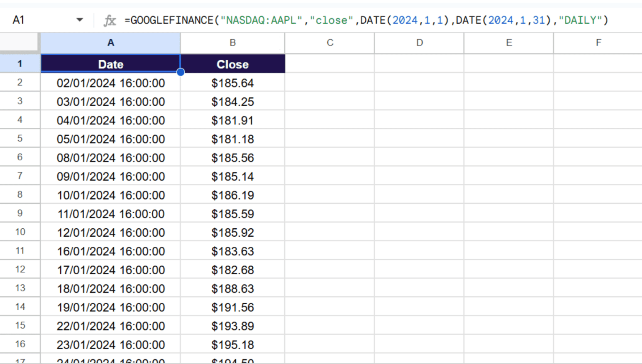
Task: Select cell with 23/01/2024 16:00:00
Action: 110,344
